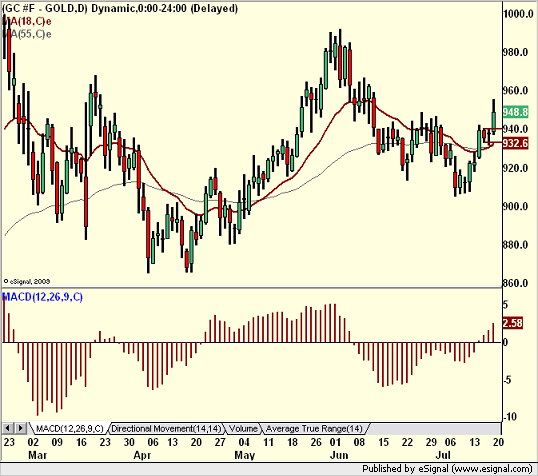Click the -10 MACD axis label
Viewport: 538px width, 476px height.
coord(510,417)
